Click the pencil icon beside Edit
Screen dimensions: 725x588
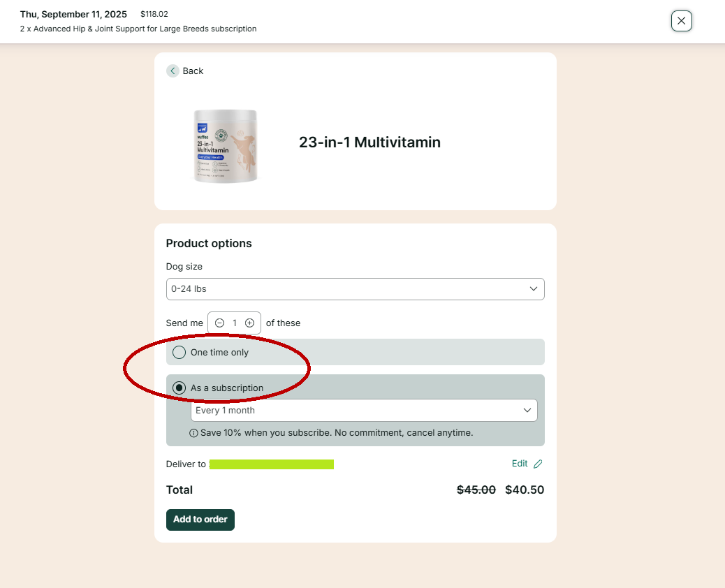[x=538, y=464]
